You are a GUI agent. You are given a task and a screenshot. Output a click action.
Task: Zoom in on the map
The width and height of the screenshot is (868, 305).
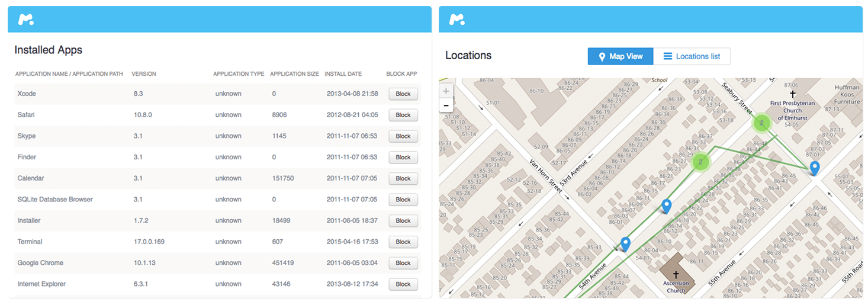point(446,91)
